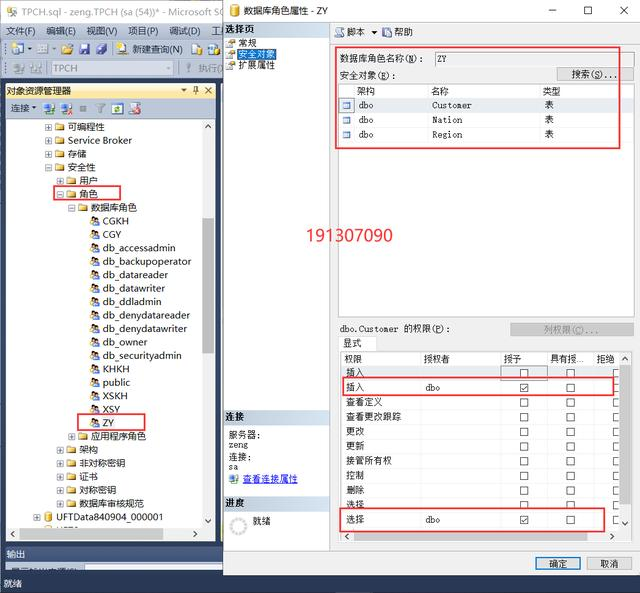Switch to the 常规 page
640x593 pixels.
247,43
